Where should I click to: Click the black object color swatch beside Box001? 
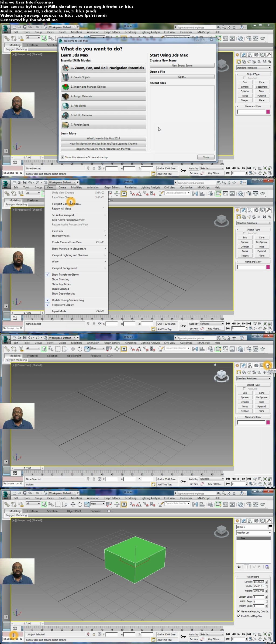[270, 526]
